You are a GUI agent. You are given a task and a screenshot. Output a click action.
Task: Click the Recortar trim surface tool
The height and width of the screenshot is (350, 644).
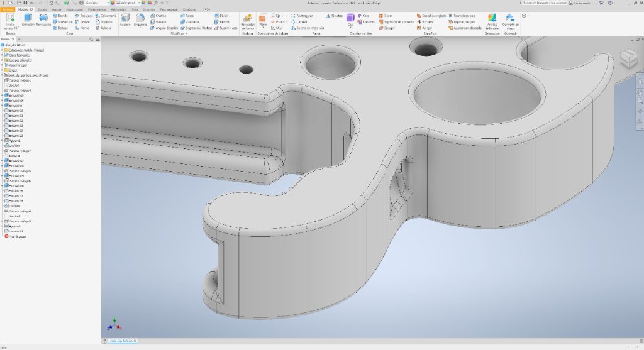425,22
